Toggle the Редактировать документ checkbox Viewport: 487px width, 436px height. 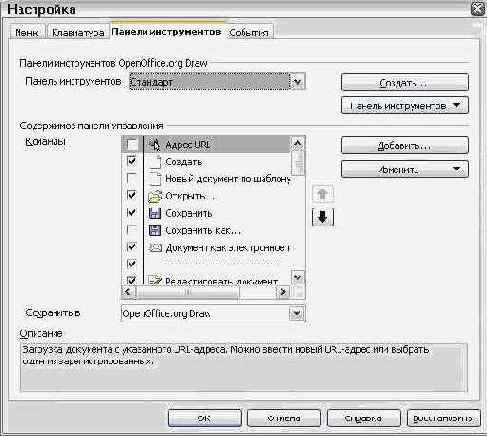click(x=132, y=279)
